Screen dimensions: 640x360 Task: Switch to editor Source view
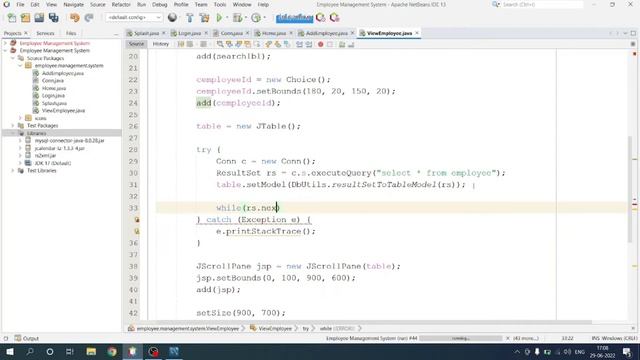point(136,44)
